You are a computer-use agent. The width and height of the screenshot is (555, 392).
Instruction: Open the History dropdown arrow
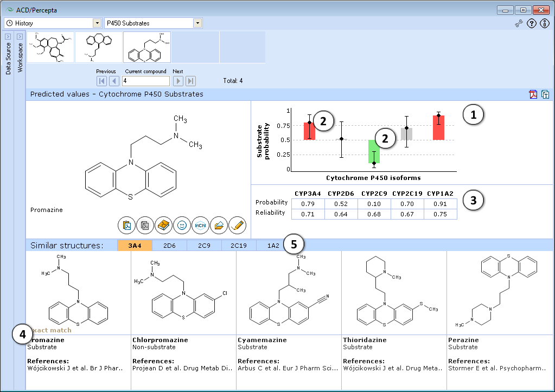point(97,23)
